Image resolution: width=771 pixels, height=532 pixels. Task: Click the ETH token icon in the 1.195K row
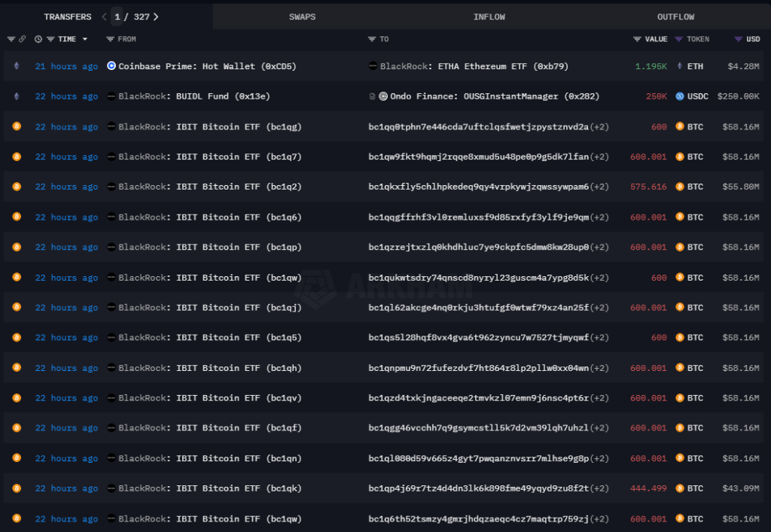coord(680,65)
